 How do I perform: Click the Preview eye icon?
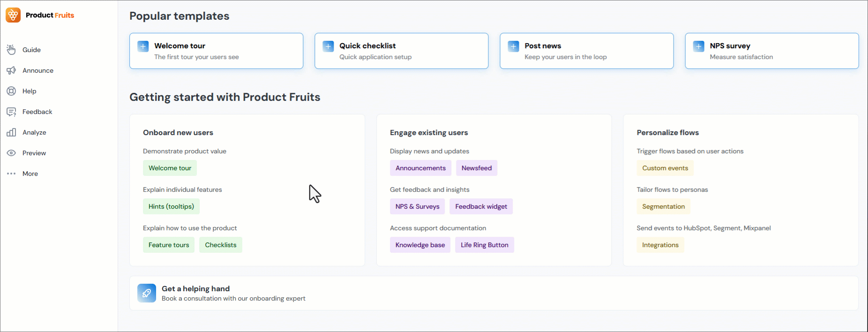tap(11, 153)
